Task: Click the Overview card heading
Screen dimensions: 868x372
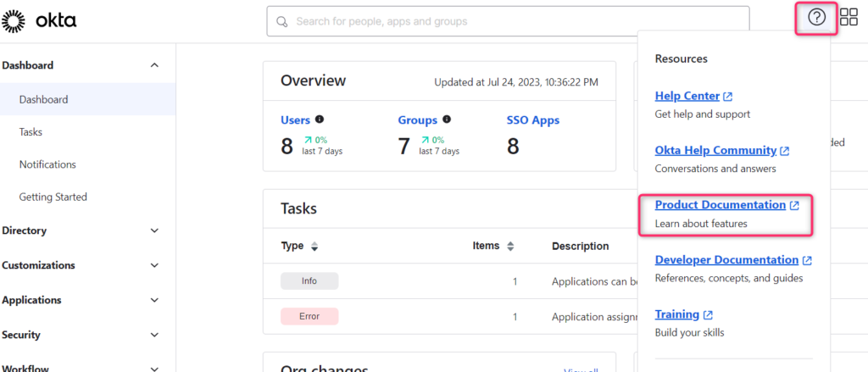Action: 314,81
